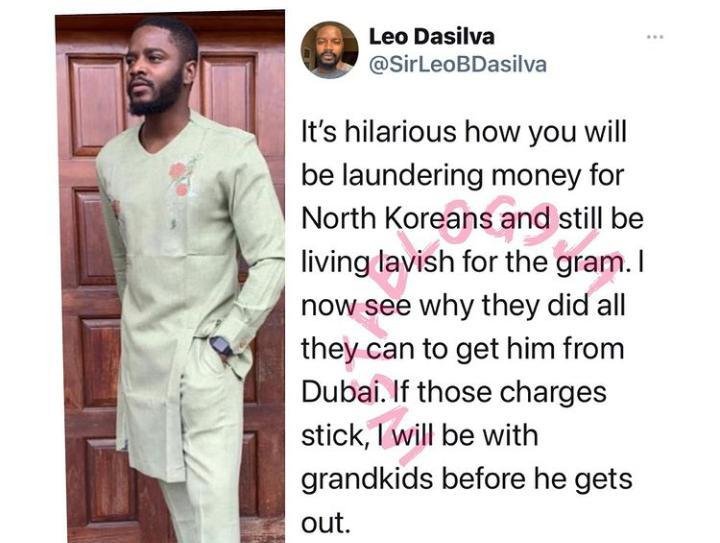Click the pink flower embroidery on shirt
This screenshot has width=720, height=543.
pos(179,179)
